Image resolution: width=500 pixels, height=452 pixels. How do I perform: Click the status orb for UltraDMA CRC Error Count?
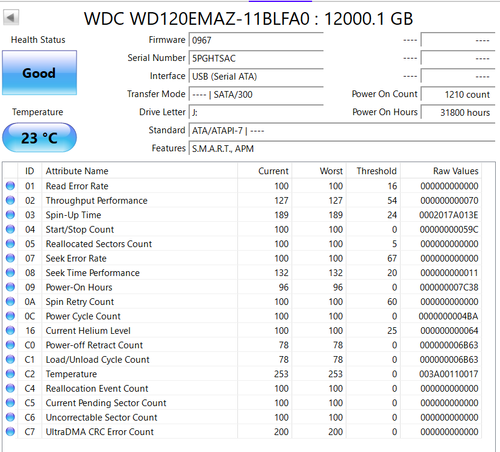[x=10, y=432]
